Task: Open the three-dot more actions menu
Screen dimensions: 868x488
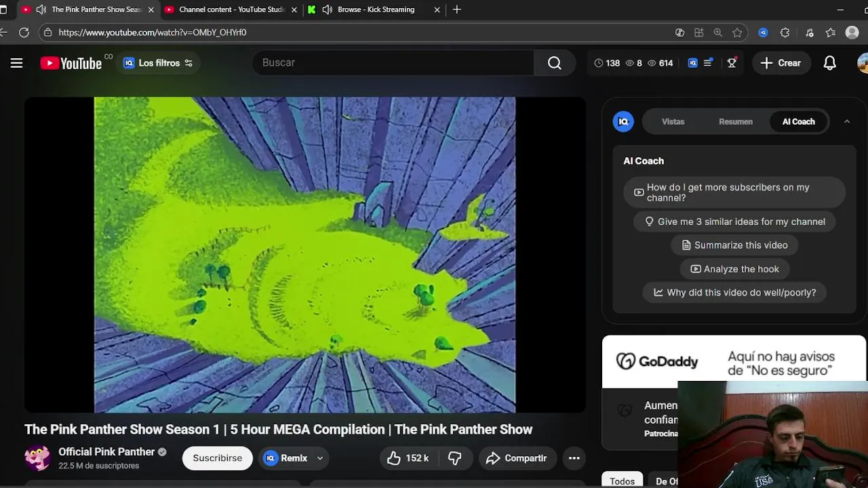Action: point(574,458)
